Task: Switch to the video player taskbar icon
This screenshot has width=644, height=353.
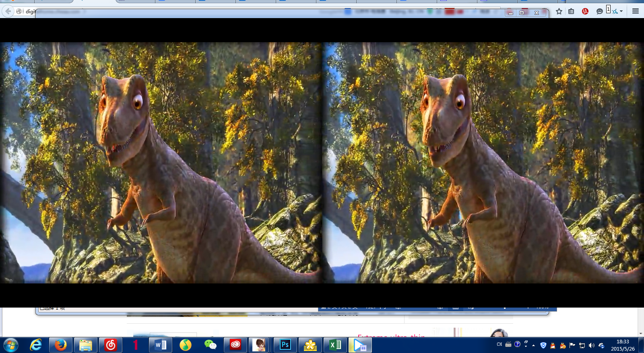Action: click(x=360, y=345)
